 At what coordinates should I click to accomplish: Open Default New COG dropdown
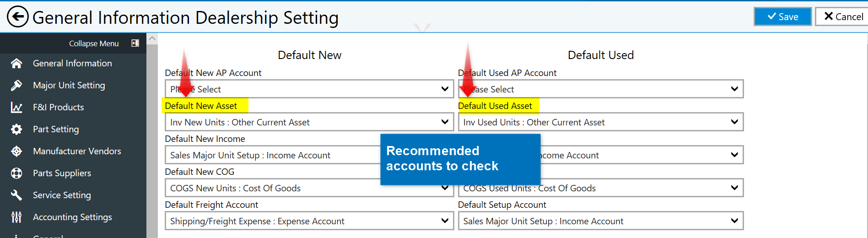coord(309,188)
